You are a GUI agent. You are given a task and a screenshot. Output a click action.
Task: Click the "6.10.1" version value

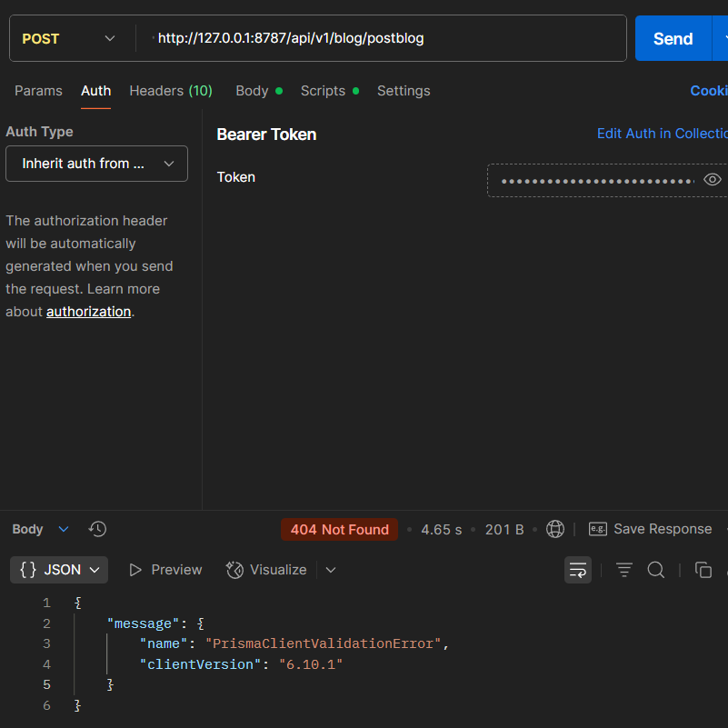click(311, 664)
